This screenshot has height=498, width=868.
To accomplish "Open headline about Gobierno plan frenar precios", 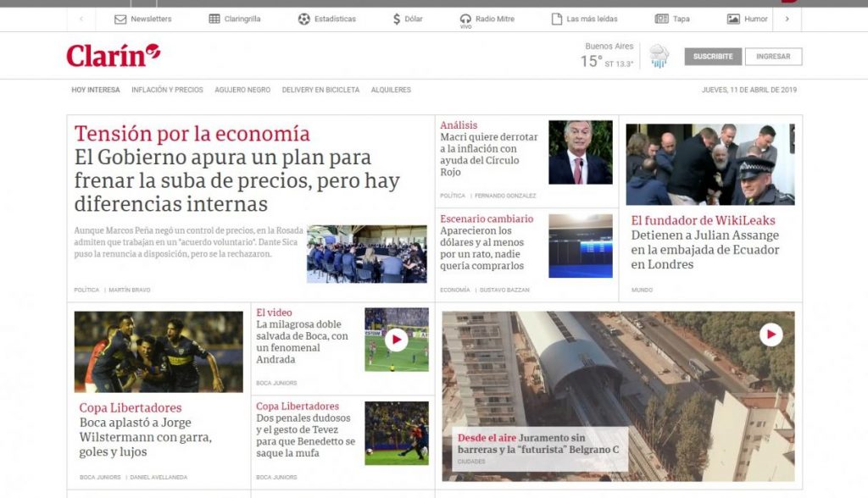I will click(x=237, y=180).
